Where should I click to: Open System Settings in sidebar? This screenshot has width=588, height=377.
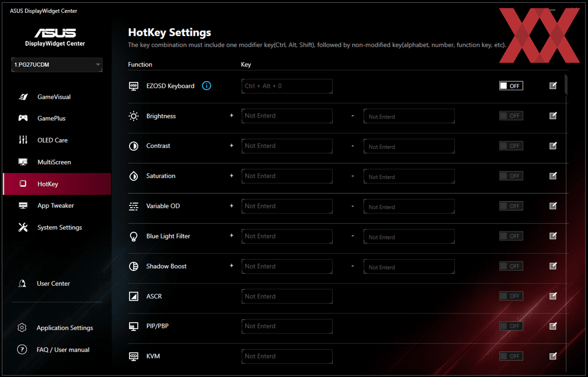(57, 227)
